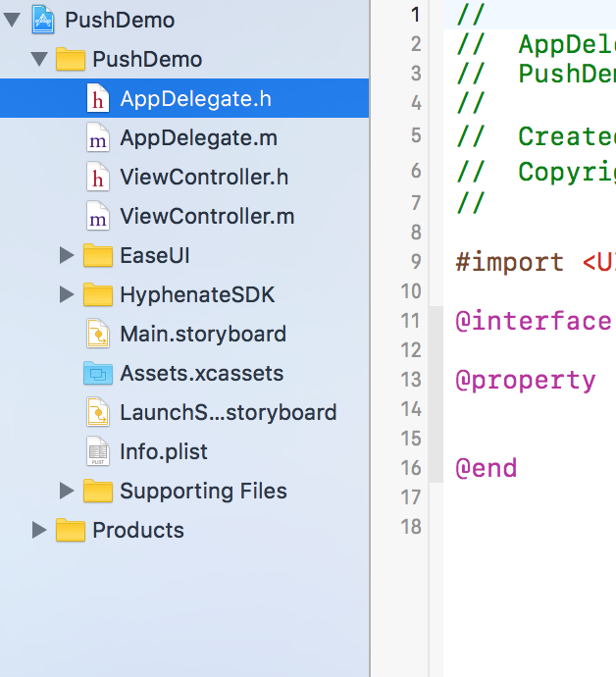
Task: Expand the Products folder
Action: [x=39, y=530]
